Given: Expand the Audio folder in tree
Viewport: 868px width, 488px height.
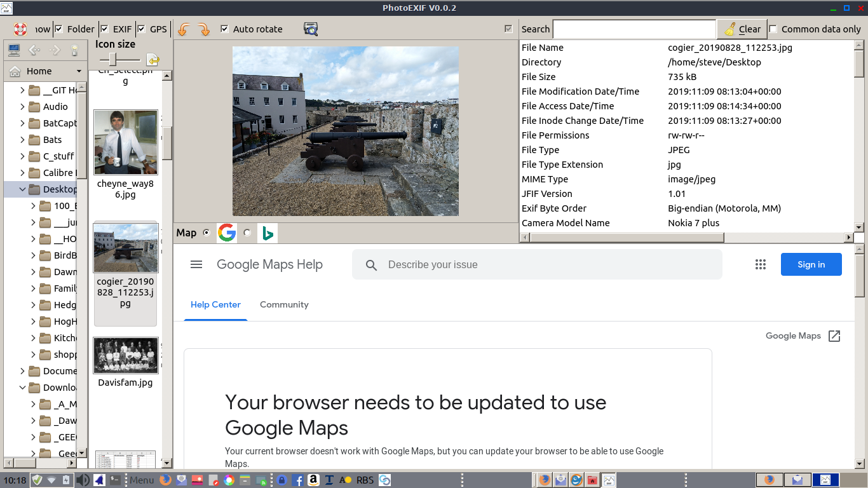Looking at the screenshot, I should click(23, 107).
